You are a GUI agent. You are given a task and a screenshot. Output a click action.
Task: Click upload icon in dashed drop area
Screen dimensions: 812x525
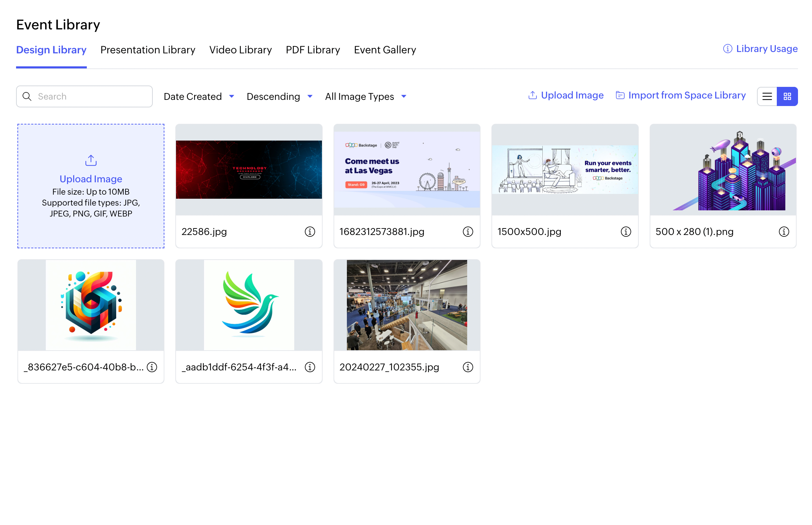coord(91,160)
